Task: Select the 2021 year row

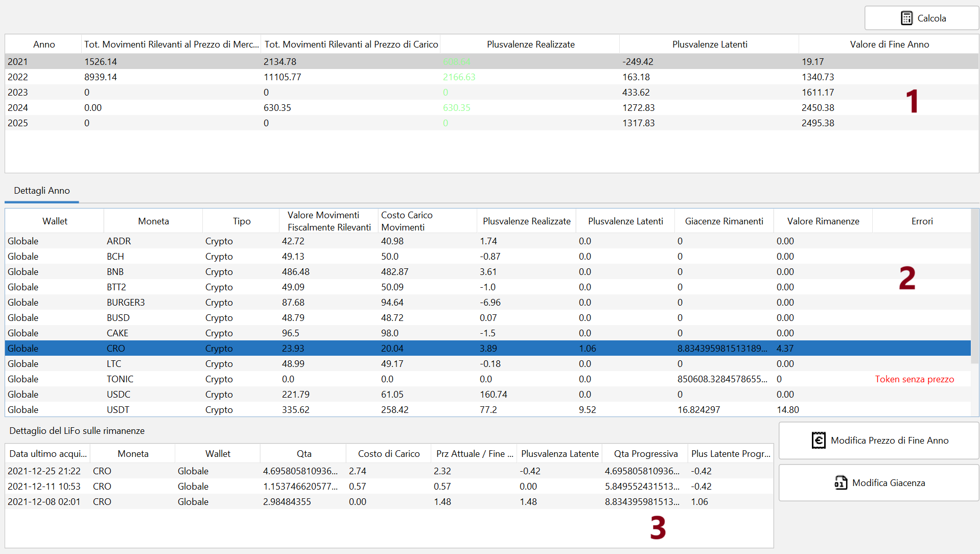Action: click(x=492, y=62)
